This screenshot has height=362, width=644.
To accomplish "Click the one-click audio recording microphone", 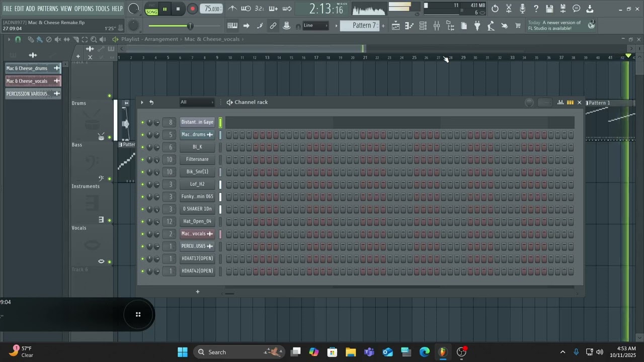I will (x=522, y=9).
